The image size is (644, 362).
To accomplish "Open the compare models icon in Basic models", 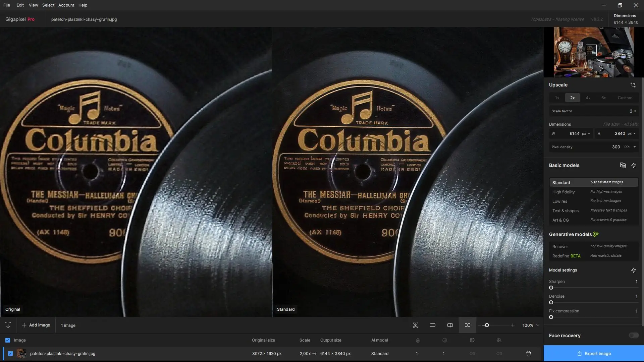I will pyautogui.click(x=623, y=165).
